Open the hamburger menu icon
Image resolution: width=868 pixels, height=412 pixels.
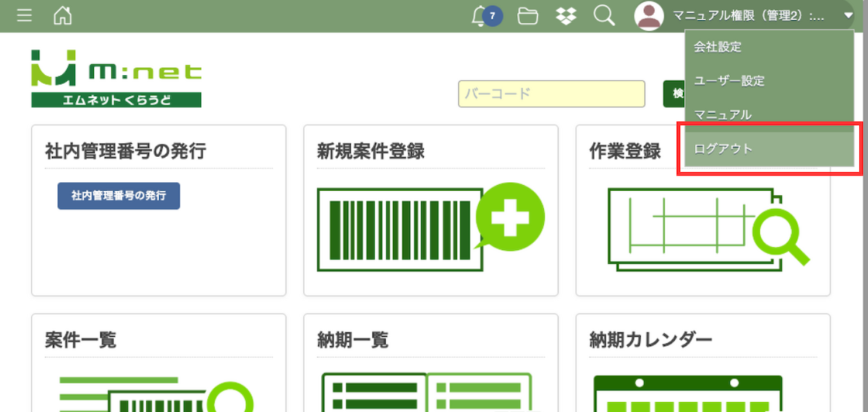[24, 15]
